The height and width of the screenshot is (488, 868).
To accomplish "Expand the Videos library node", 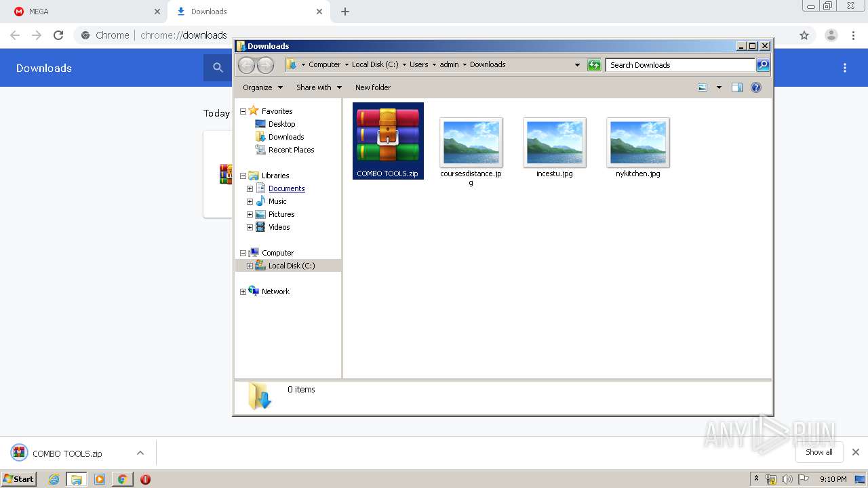I will tap(250, 227).
